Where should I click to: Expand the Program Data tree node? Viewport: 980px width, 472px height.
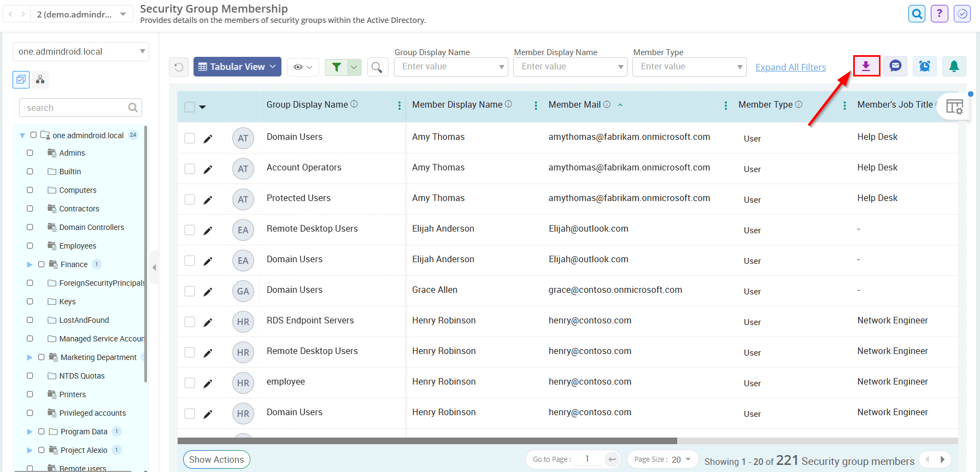[30, 432]
